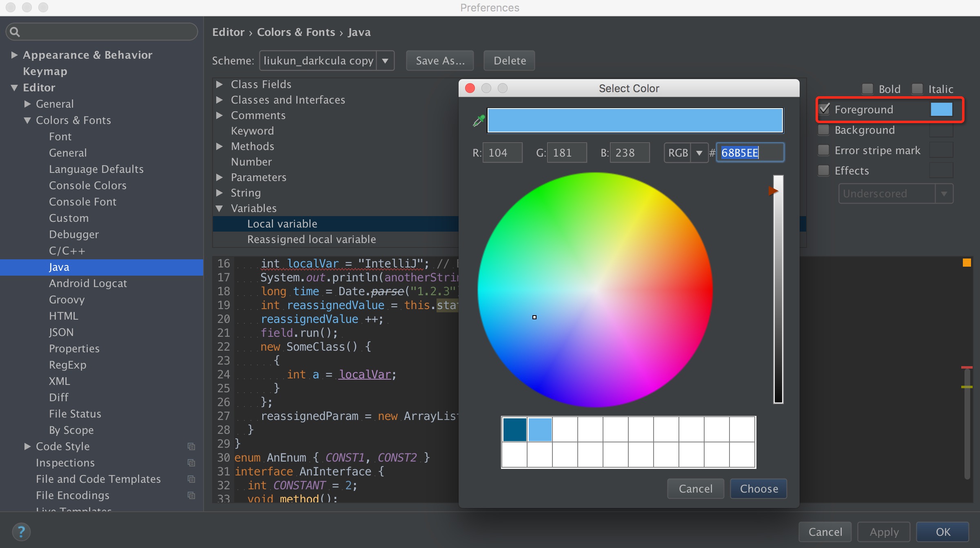Open the scheme selector dropdown

386,60
